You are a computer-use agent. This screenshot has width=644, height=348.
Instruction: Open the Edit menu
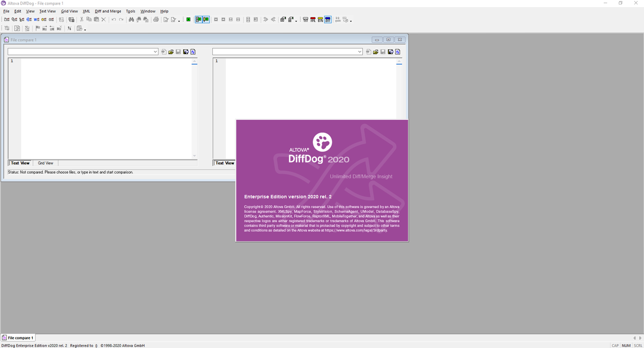[18, 11]
